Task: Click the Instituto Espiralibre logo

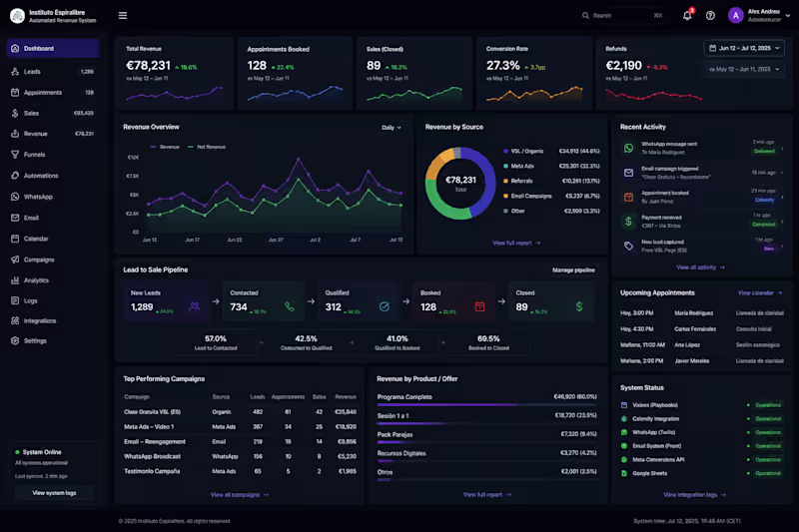Action: coord(17,16)
